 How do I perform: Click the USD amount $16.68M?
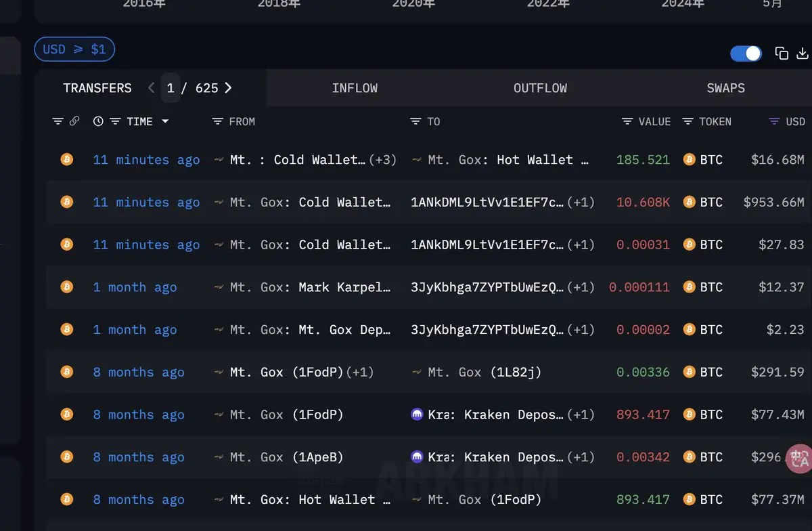[777, 160]
